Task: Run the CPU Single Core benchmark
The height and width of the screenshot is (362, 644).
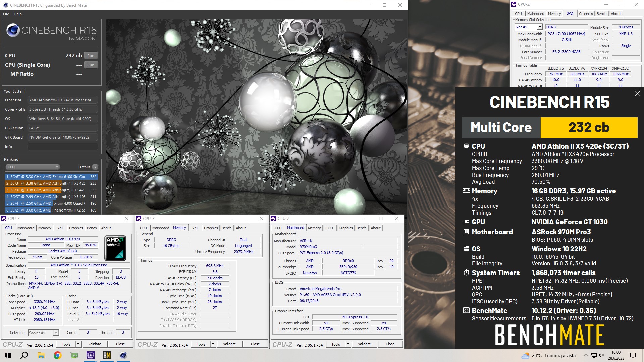Action: point(91,65)
